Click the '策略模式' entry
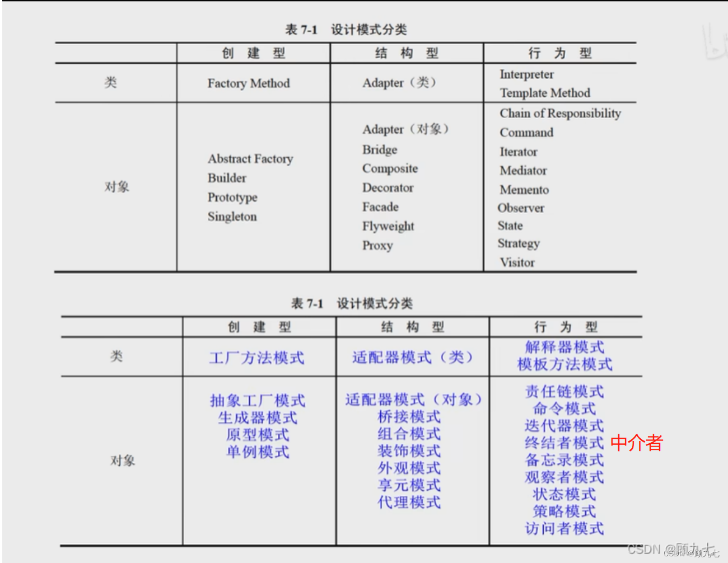The height and width of the screenshot is (563, 728). 565,512
